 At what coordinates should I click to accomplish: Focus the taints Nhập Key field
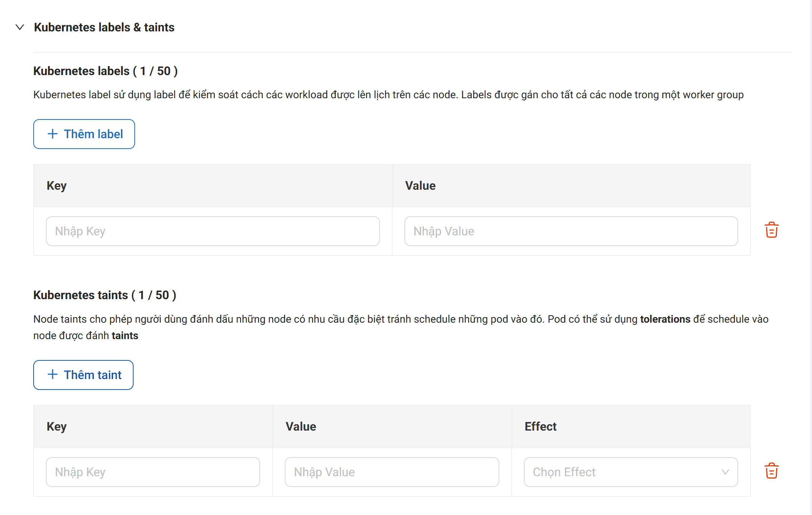click(153, 472)
